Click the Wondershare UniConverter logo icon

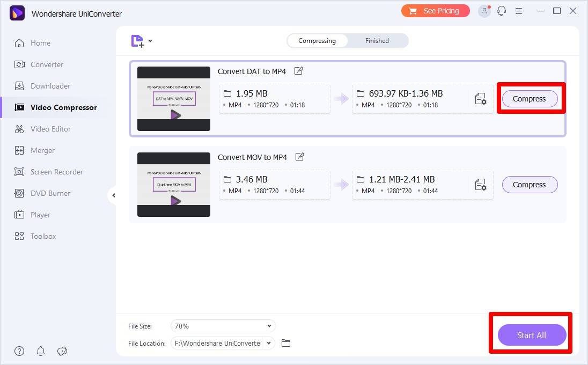tap(17, 13)
